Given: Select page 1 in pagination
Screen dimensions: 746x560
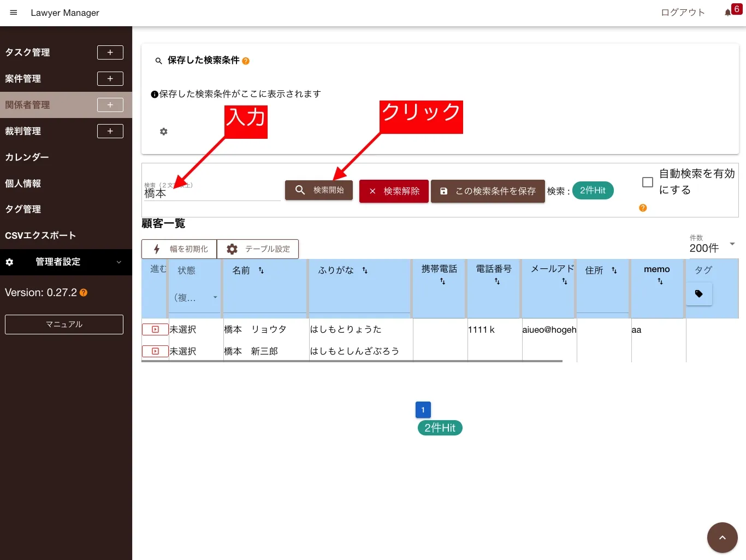Looking at the screenshot, I should click(423, 410).
